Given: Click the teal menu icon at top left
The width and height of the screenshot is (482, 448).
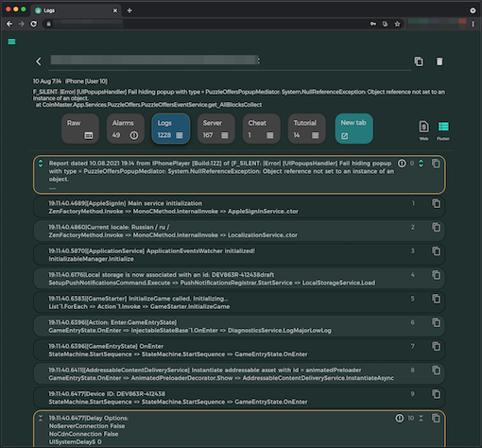Looking at the screenshot, I should (11, 42).
